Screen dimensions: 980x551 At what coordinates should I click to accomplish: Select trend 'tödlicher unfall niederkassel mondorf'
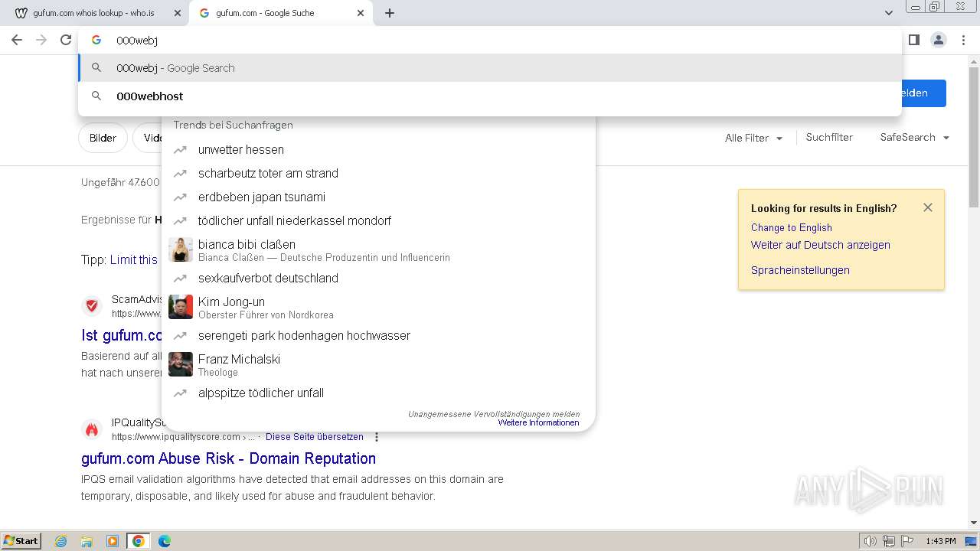(295, 221)
